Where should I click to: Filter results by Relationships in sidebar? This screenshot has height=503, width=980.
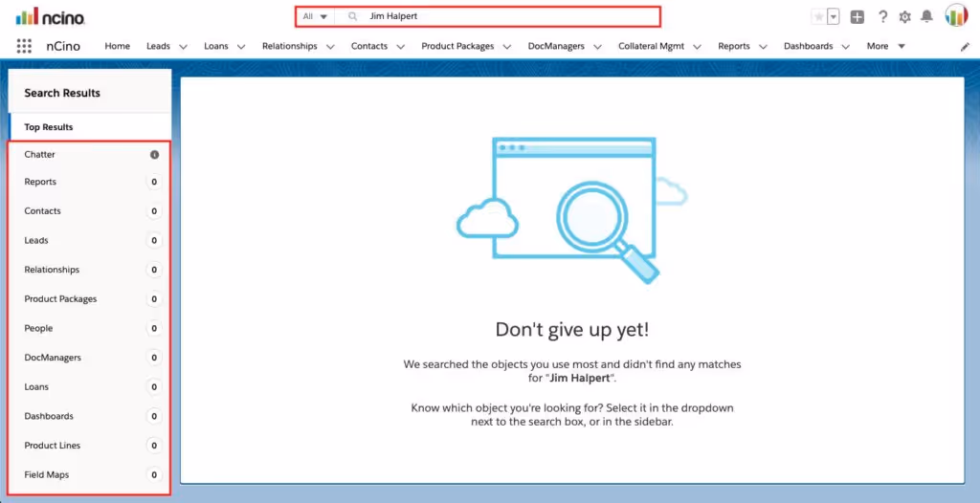tap(89, 270)
